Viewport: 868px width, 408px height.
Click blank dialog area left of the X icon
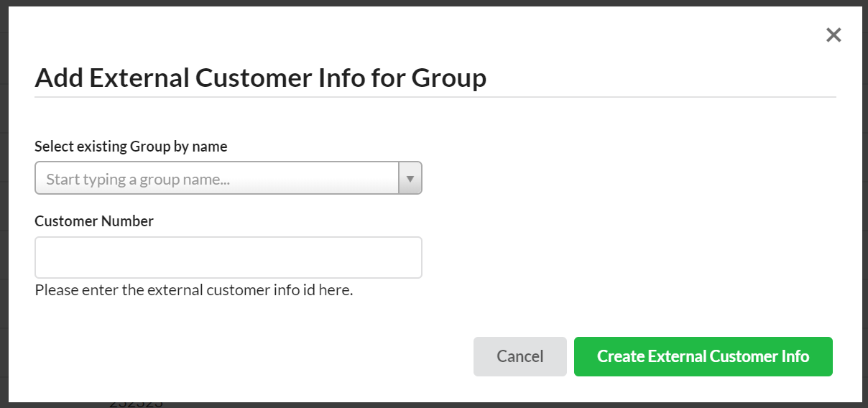coord(647,34)
